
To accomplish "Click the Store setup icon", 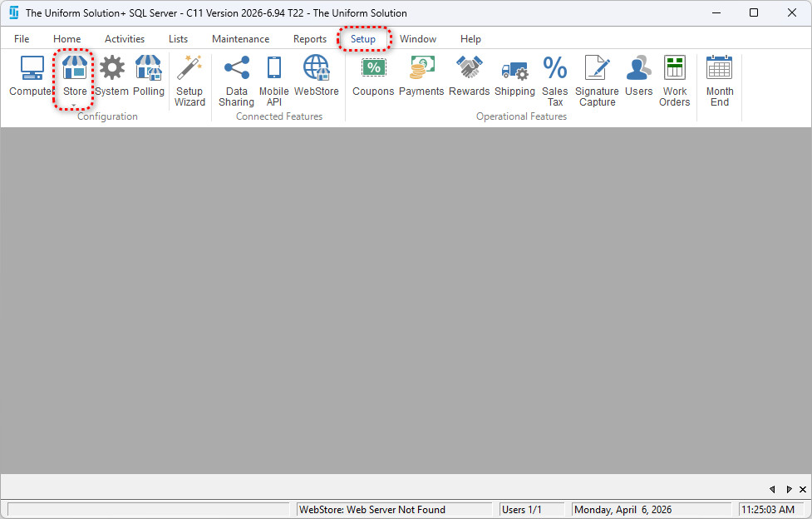I will point(75,75).
